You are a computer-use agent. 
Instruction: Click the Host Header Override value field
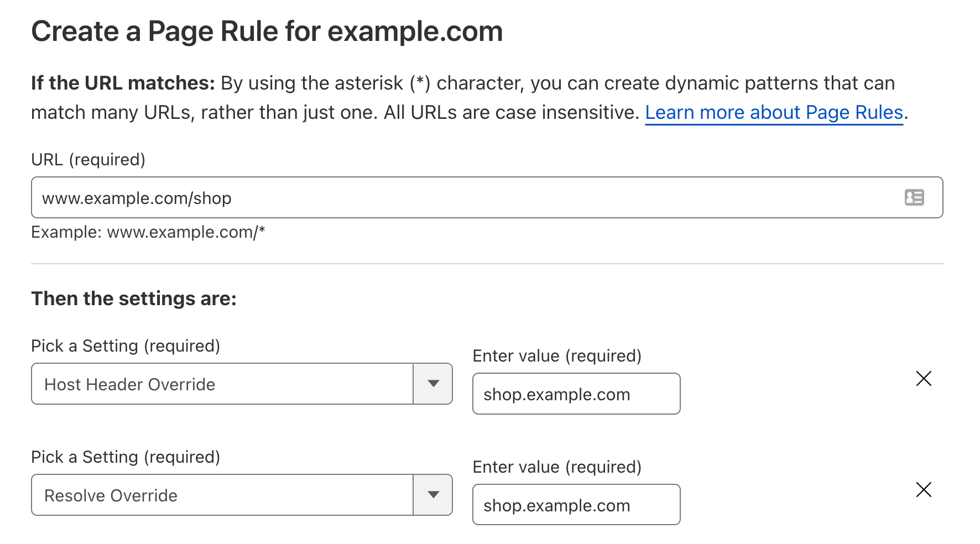click(576, 394)
